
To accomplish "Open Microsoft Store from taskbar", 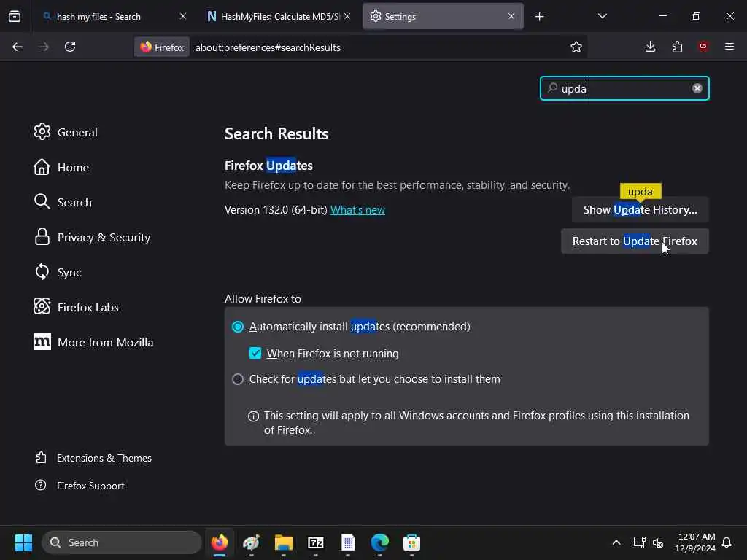I will click(x=411, y=542).
